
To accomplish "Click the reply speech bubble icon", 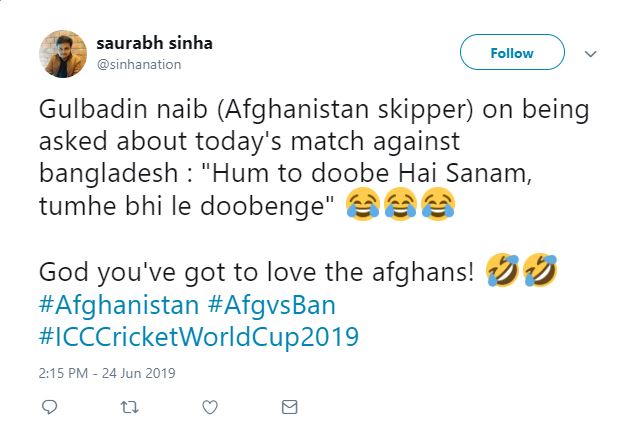I will (x=50, y=408).
